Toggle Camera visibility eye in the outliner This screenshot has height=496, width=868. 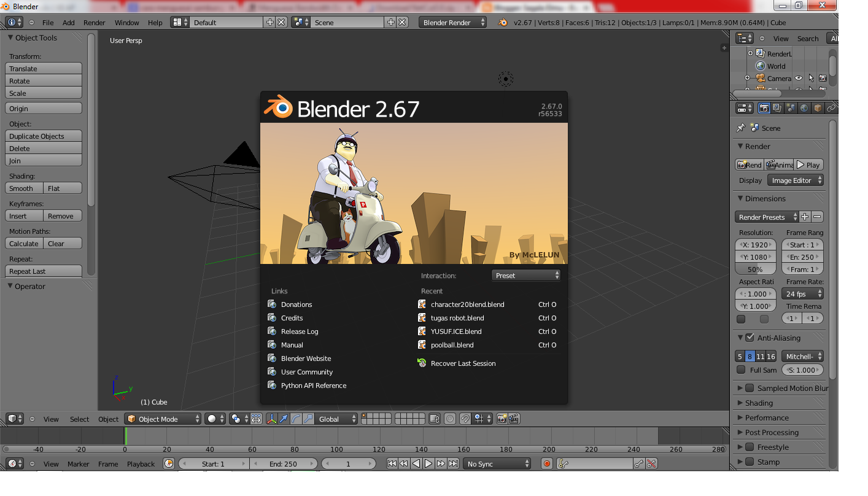[x=799, y=78]
